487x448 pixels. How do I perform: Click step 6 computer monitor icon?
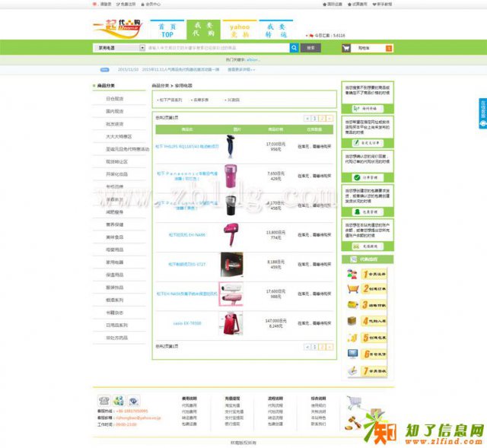pos(352,354)
